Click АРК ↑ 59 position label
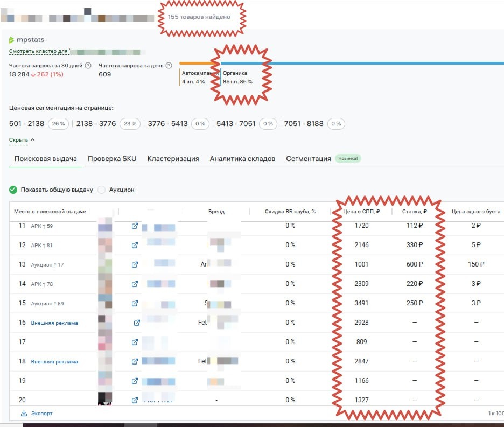 pos(42,226)
